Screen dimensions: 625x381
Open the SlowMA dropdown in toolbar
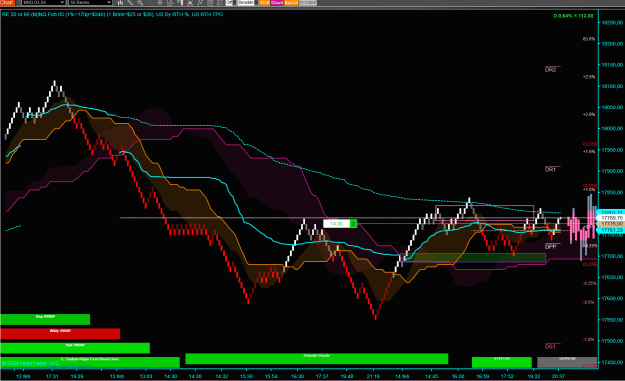[248, 2]
